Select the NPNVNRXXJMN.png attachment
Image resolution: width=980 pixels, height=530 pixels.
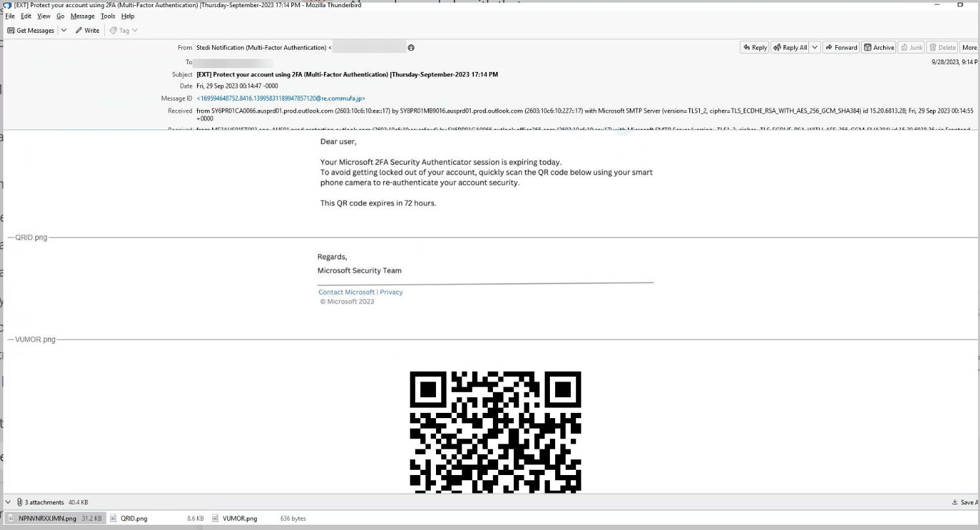point(55,518)
